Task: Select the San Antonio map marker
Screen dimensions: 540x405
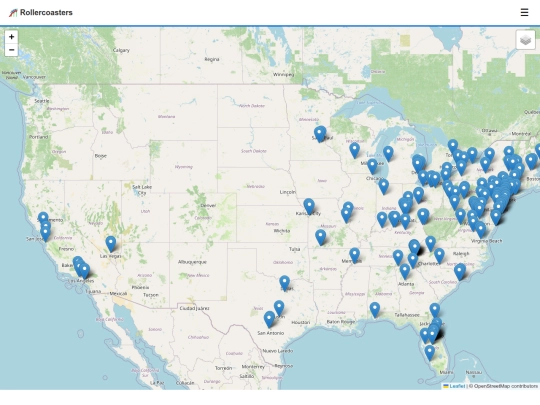Action: [x=269, y=319]
